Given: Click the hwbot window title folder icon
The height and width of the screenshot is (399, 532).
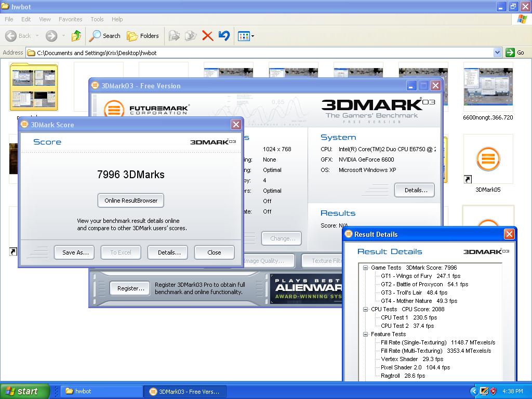Looking at the screenshot, I should coord(5,6).
